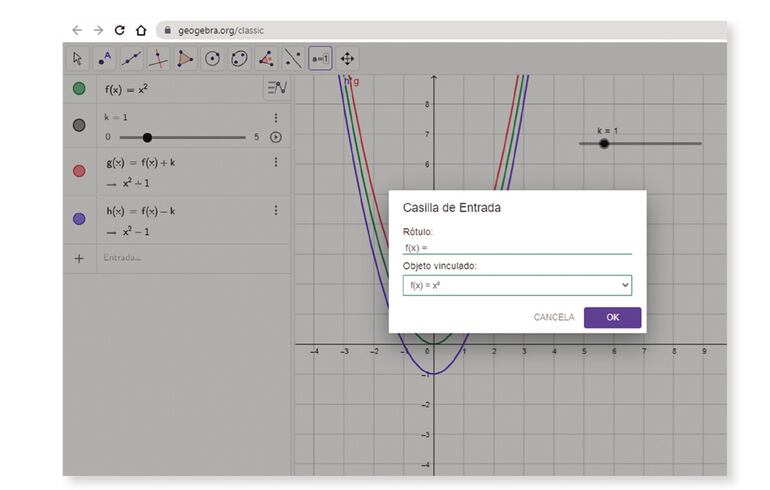Select the f(x) = x² expression
The width and height of the screenshot is (770, 490).
[x=126, y=89]
